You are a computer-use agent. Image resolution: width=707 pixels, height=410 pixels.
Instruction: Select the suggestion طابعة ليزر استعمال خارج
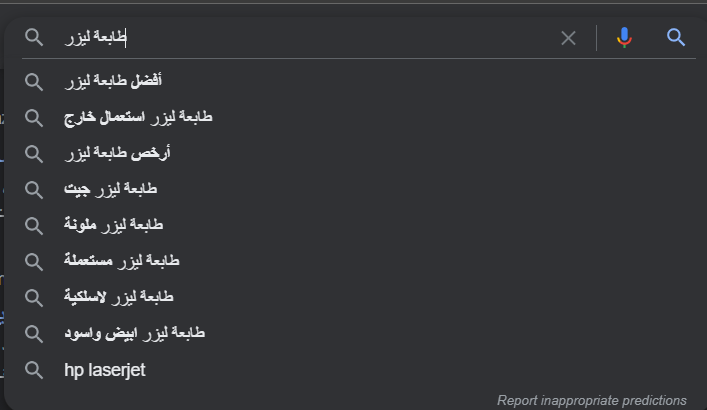point(138,117)
